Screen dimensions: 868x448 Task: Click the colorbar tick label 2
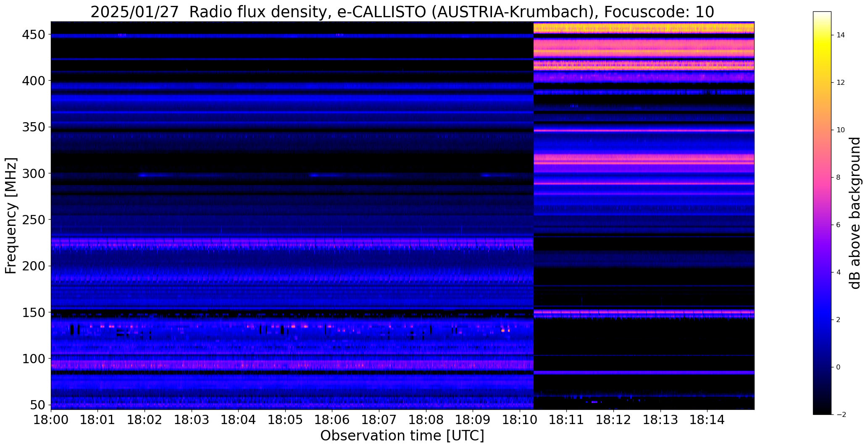839,320
